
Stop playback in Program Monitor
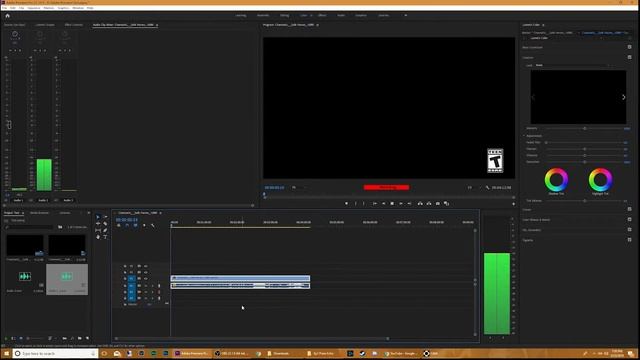(392, 203)
